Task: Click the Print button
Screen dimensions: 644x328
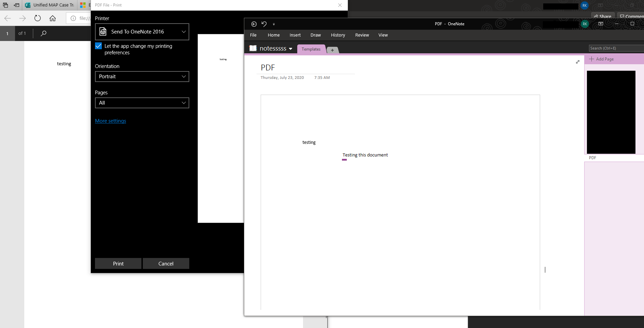Action: coord(118,263)
